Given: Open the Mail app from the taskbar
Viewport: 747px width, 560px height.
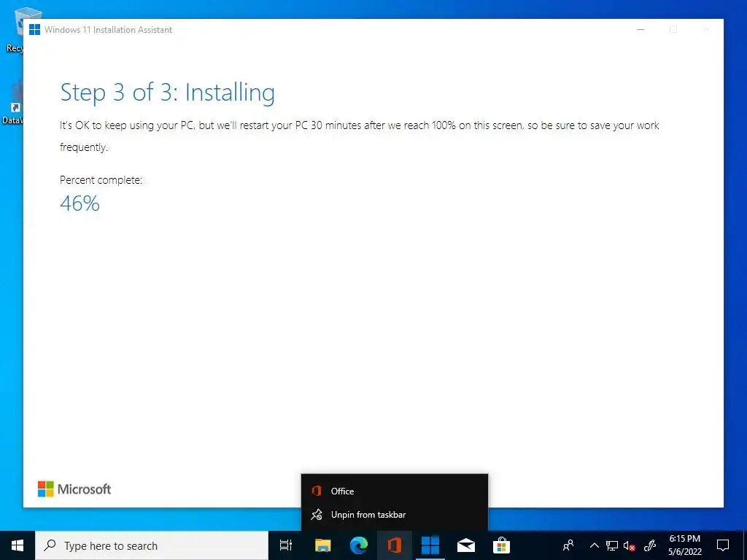Looking at the screenshot, I should (x=466, y=545).
